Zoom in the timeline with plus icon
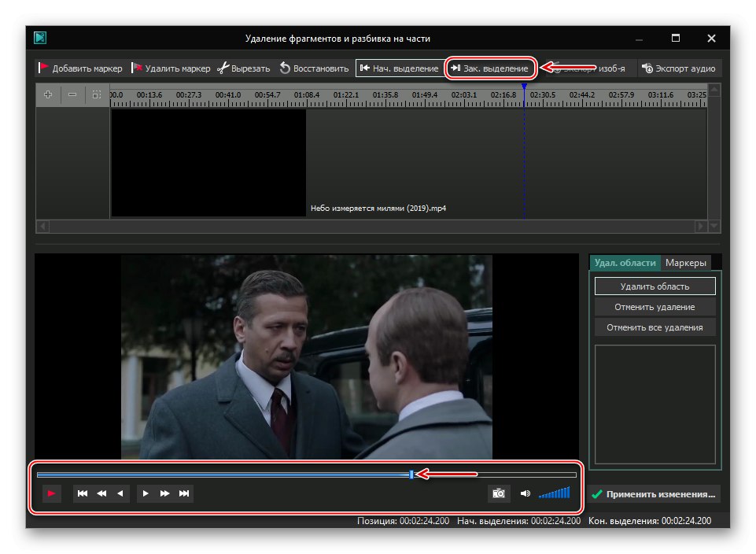 point(48,94)
